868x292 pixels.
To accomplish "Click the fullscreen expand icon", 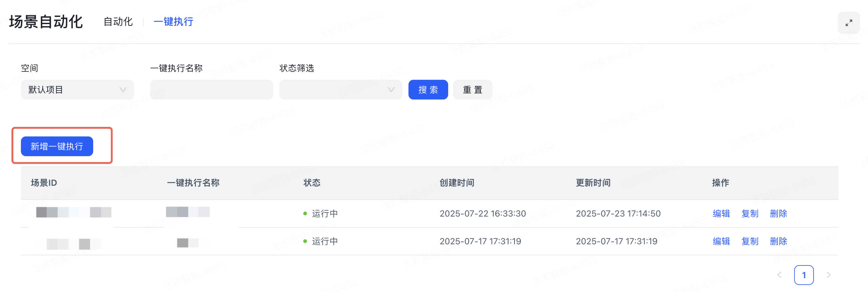I will tap(848, 22).
